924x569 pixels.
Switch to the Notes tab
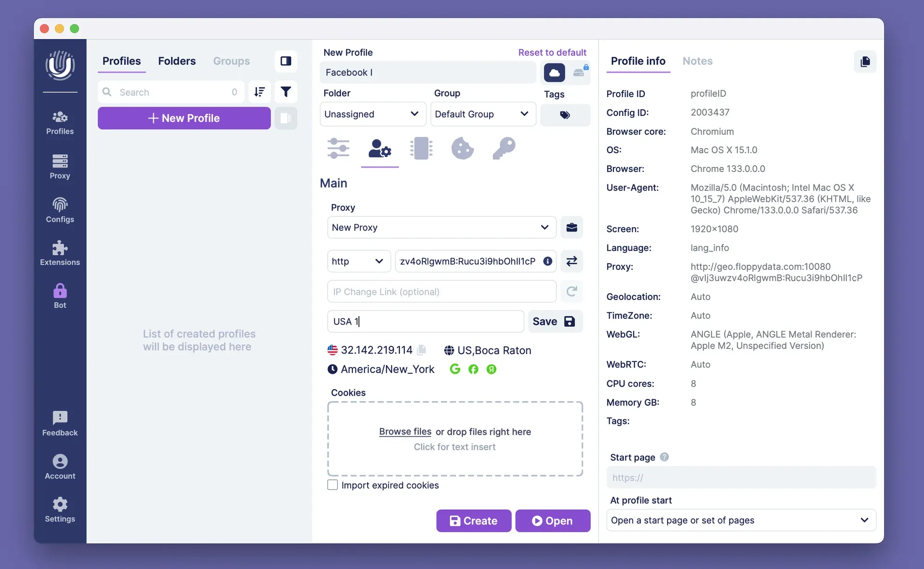[x=697, y=61]
